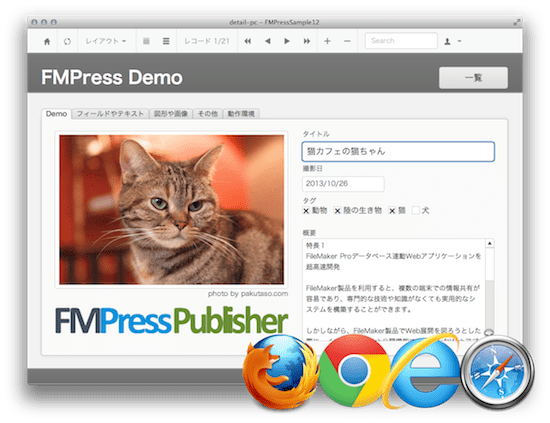Image resolution: width=550 pixels, height=423 pixels.
Task: Check the 犬 tag checkbox
Action: 416,210
